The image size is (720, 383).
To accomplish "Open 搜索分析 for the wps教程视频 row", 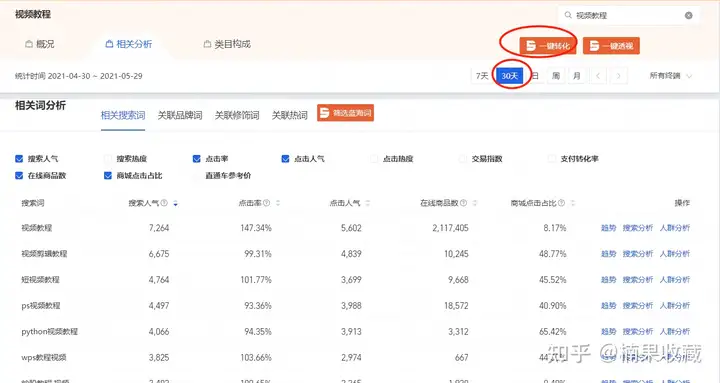I will tap(638, 357).
